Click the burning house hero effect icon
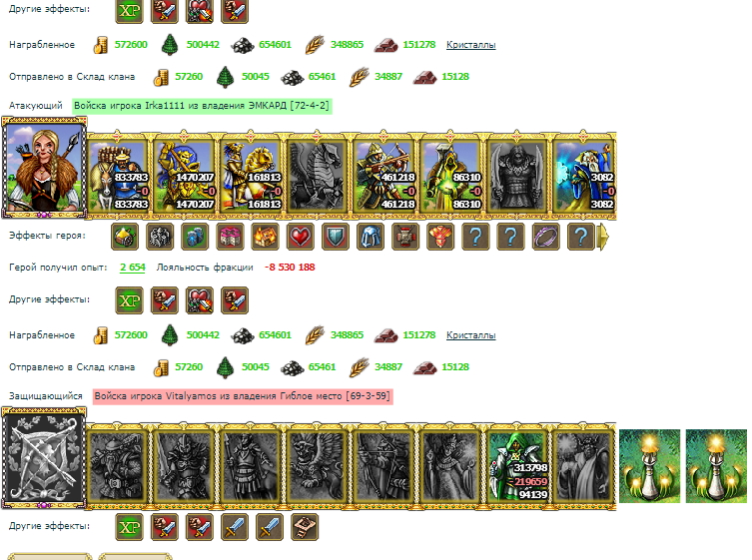The height and width of the screenshot is (560, 752). [x=265, y=237]
